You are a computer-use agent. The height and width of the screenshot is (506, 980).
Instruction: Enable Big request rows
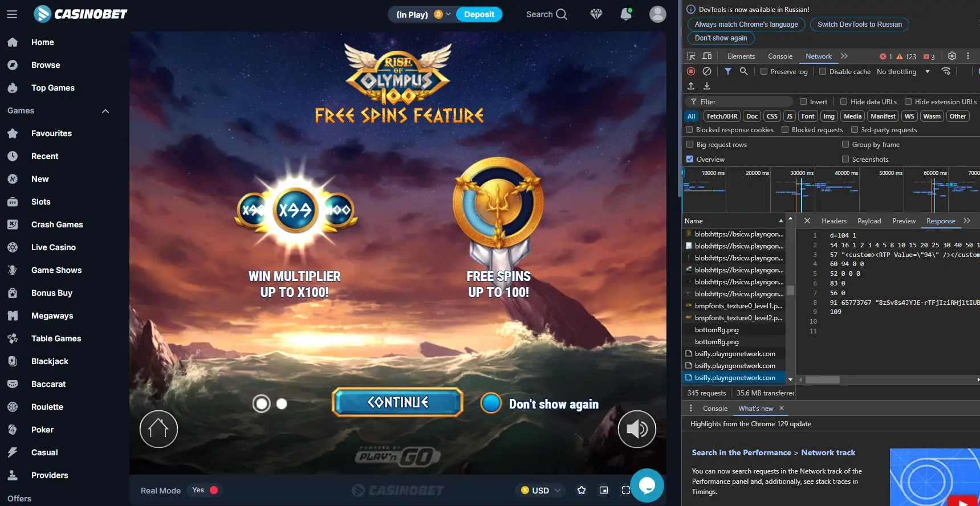[690, 144]
